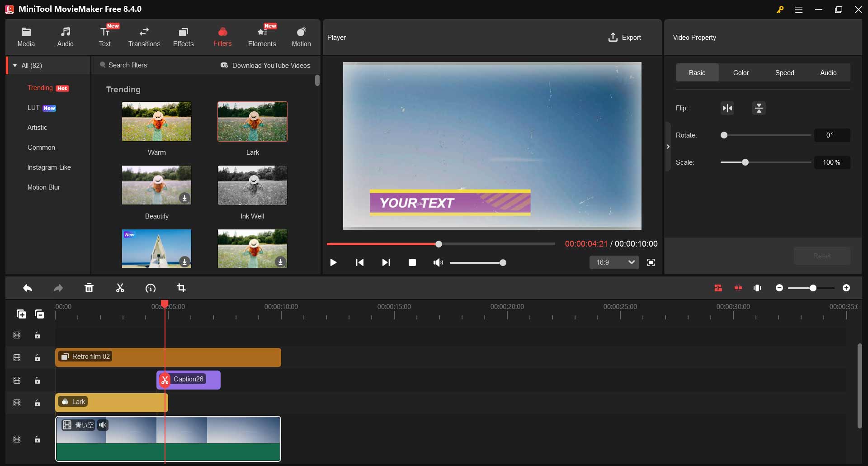The width and height of the screenshot is (868, 466).
Task: Open the Motion effects panel
Action: pyautogui.click(x=301, y=36)
